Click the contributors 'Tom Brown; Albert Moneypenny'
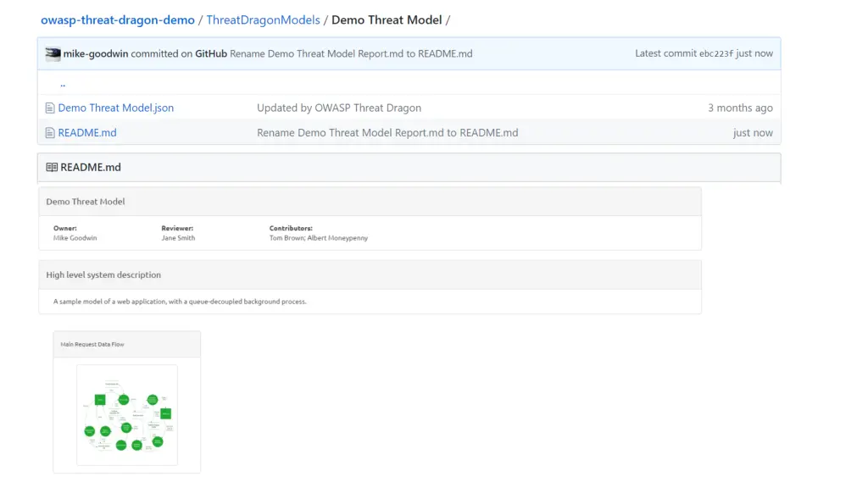This screenshot has height=488, width=868. coord(319,238)
